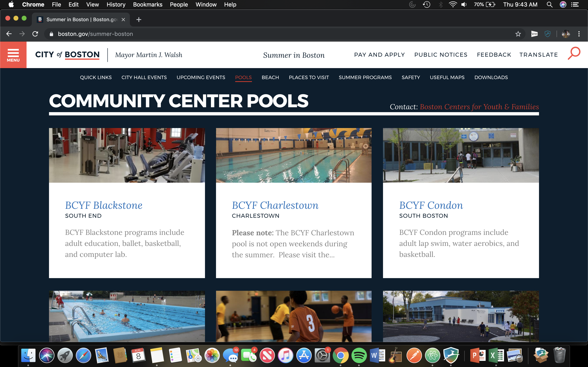Go to the SUMMER PROGRAMS section
588x367 pixels.
pyautogui.click(x=365, y=77)
